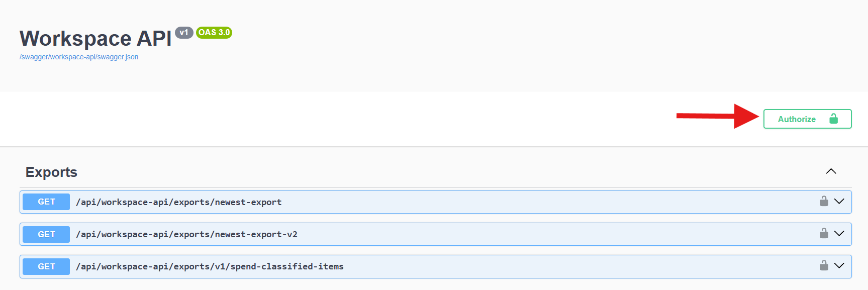The width and height of the screenshot is (868, 290).
Task: Toggle authorization lock for newest-export row
Action: point(824,201)
